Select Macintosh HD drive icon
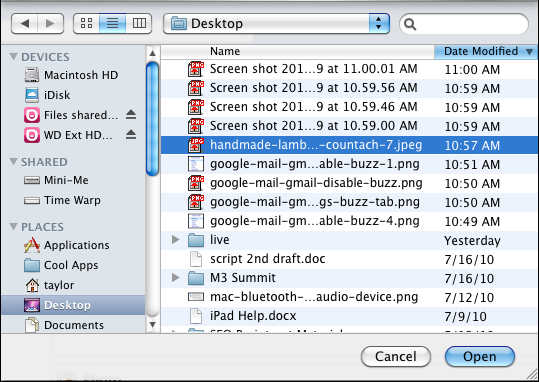This screenshot has width=539, height=382. click(x=32, y=75)
